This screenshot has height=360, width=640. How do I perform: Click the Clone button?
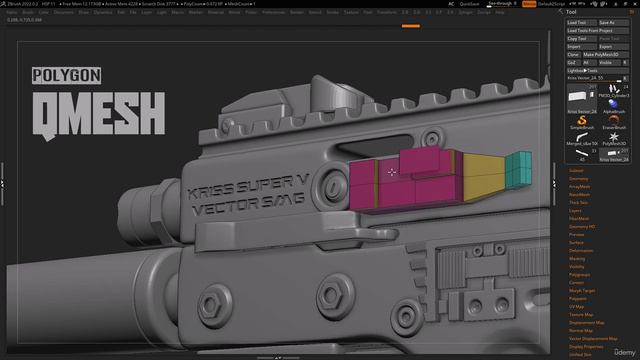[573, 54]
